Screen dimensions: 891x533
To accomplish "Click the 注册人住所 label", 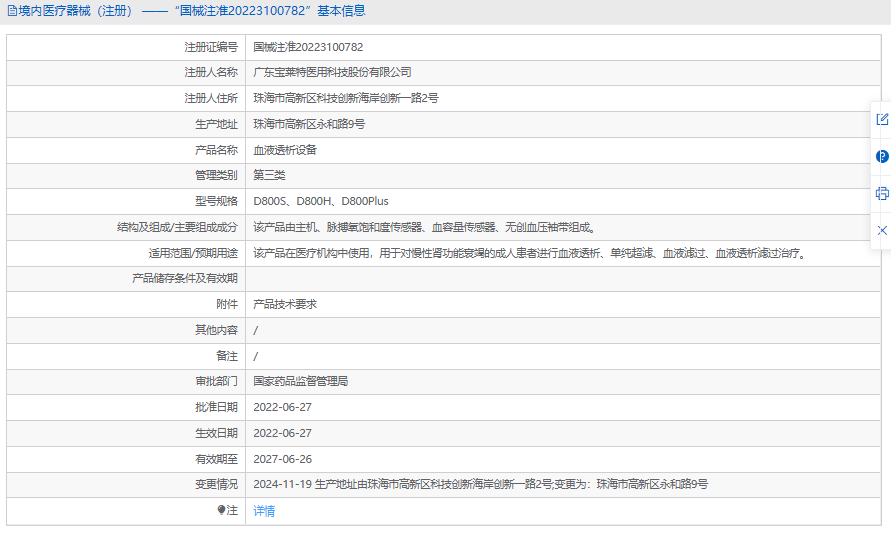I will (211, 98).
